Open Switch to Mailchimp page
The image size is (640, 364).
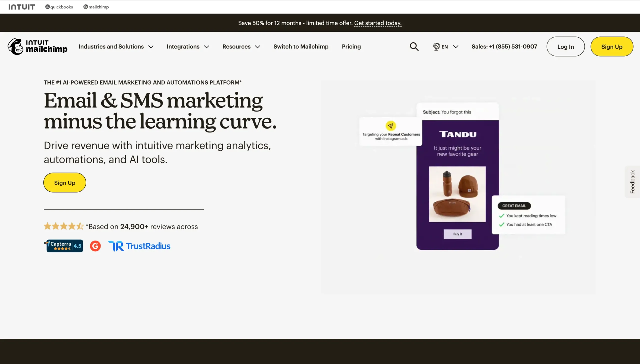pos(301,46)
